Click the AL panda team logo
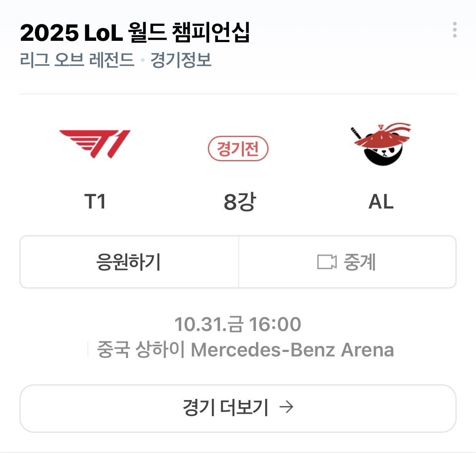This screenshot has width=476, height=453. click(381, 144)
